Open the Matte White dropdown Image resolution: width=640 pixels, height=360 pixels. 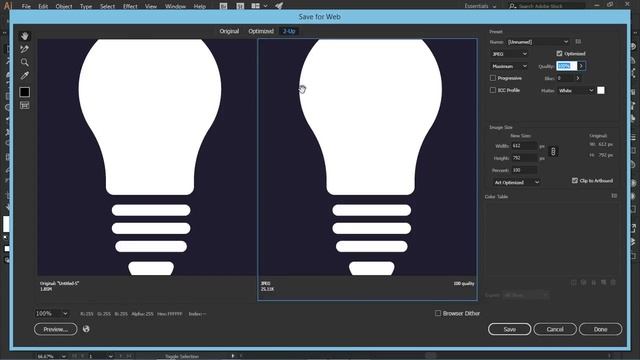pyautogui.click(x=576, y=90)
